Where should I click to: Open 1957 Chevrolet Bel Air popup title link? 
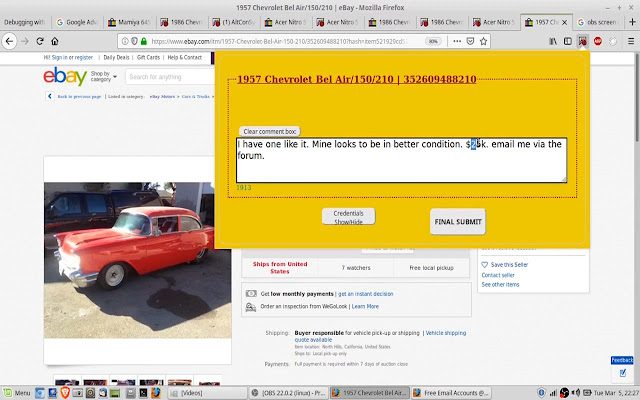pos(356,79)
